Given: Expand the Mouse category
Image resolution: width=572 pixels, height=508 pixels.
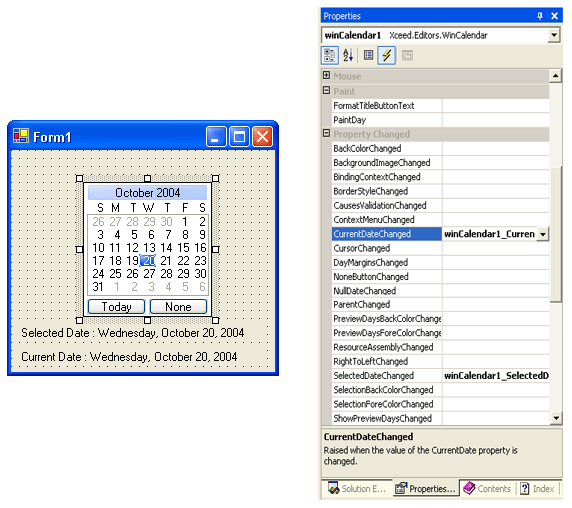Looking at the screenshot, I should pos(326,75).
